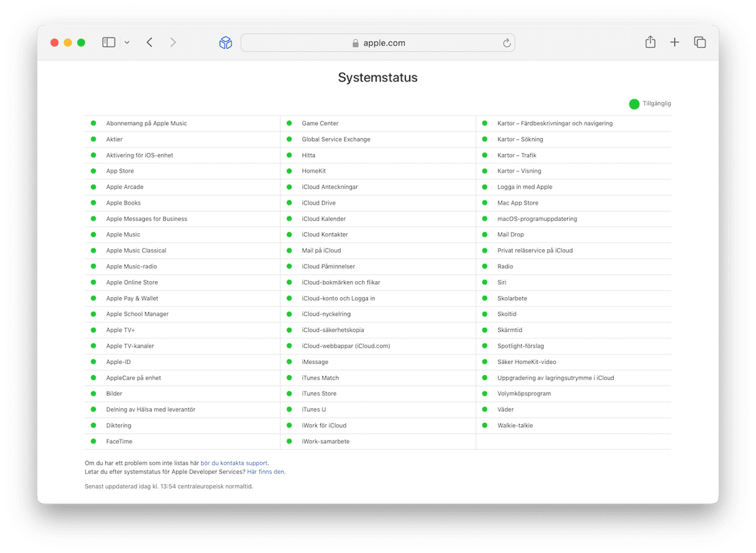Click 'Skärmtid' service text

click(x=510, y=330)
